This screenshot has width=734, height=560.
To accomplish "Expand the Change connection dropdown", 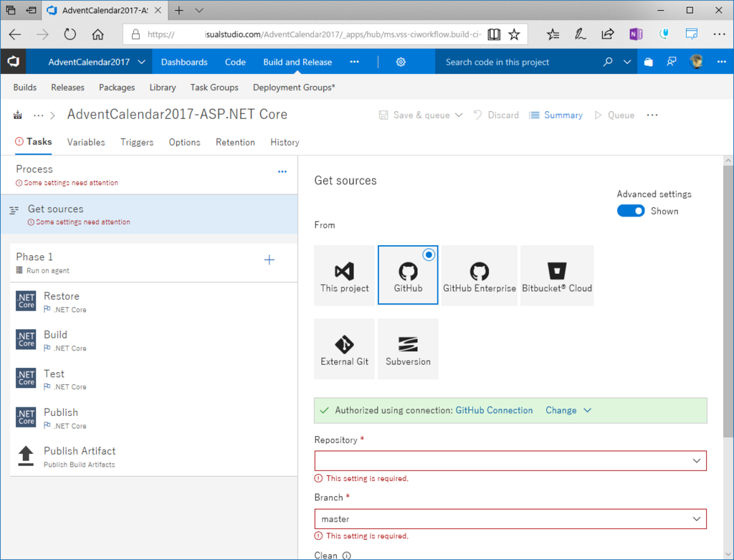I will coord(588,410).
